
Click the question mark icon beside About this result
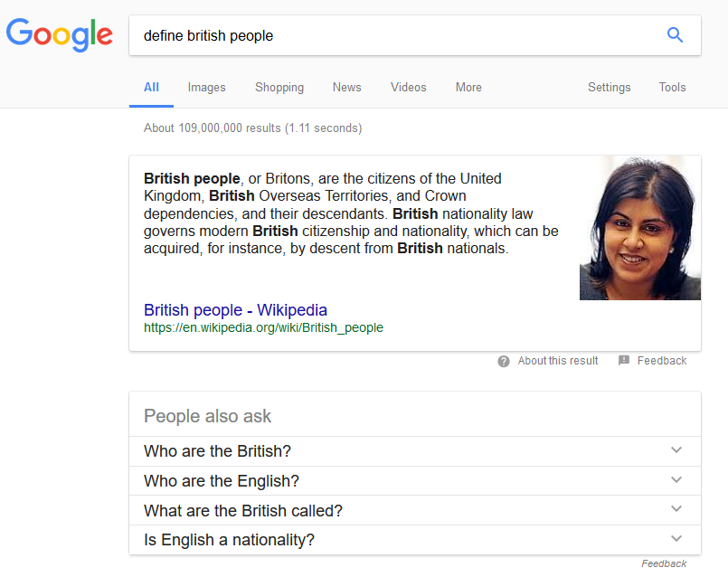click(x=504, y=361)
